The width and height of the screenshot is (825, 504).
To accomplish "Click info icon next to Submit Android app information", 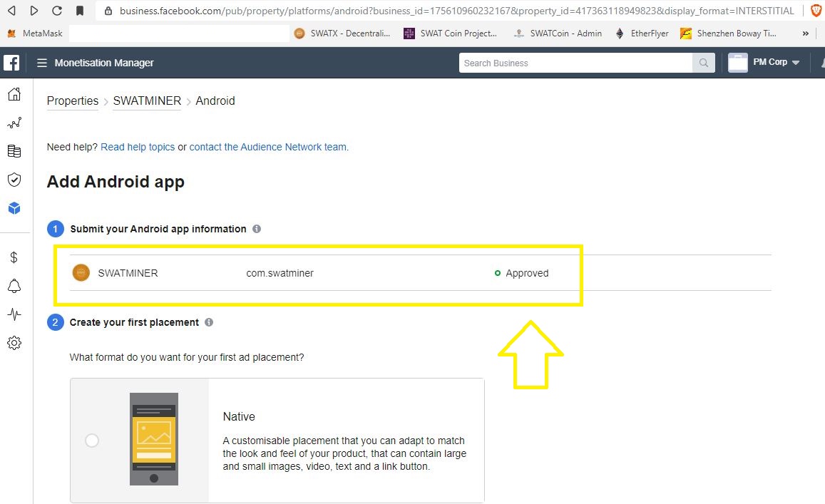I will [257, 229].
